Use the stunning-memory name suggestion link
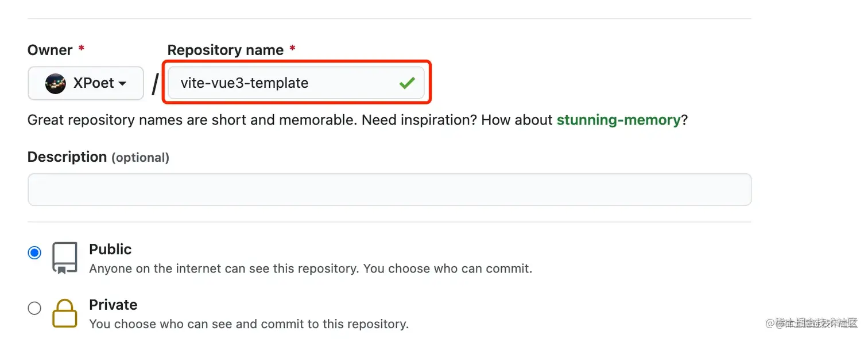 (618, 120)
